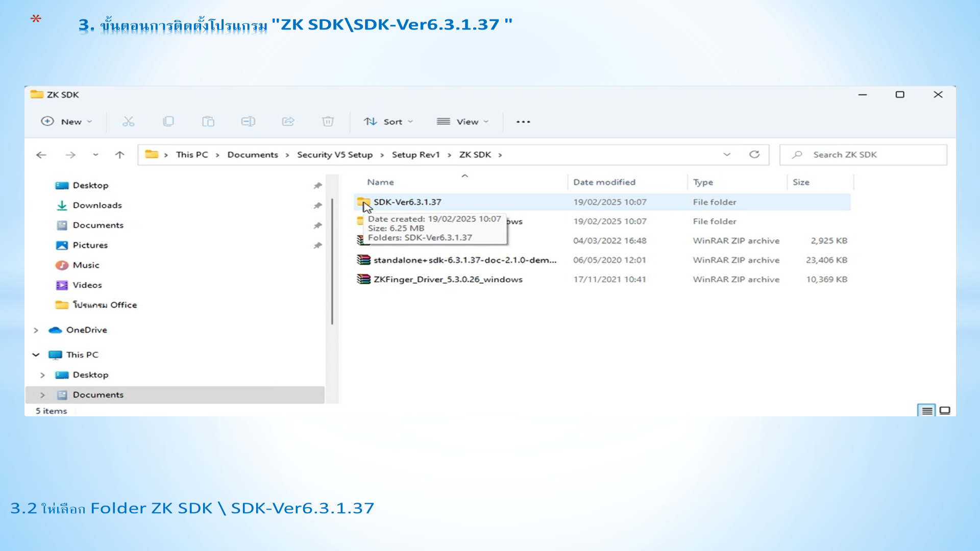Sort by the Type column header
This screenshot has width=980, height=551.
tap(703, 182)
